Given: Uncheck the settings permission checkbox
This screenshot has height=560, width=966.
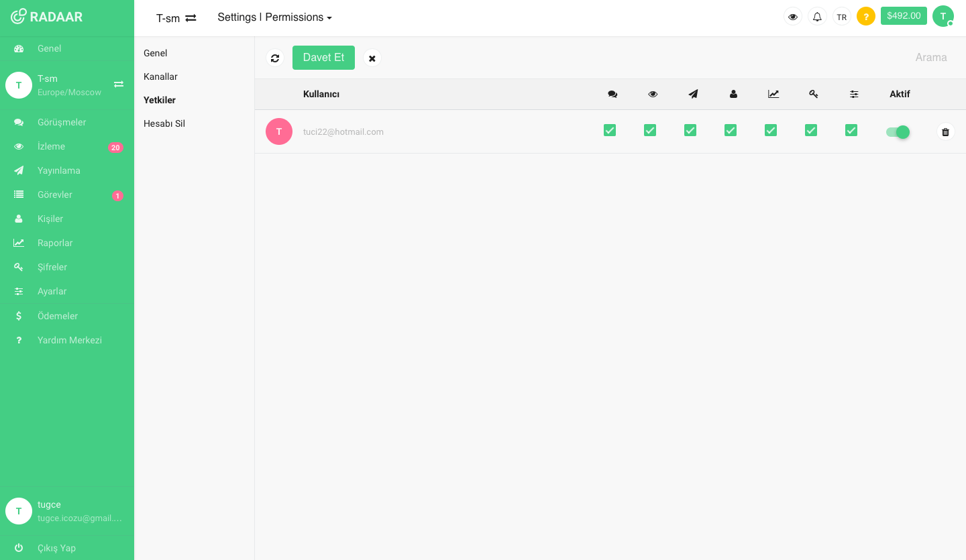Looking at the screenshot, I should coord(851,130).
